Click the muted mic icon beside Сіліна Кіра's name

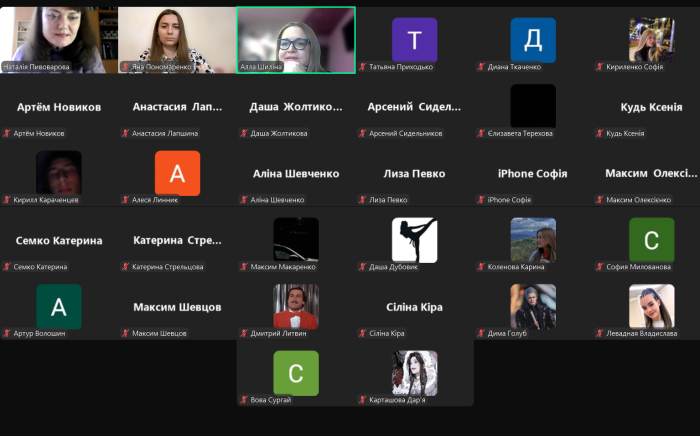[363, 333]
